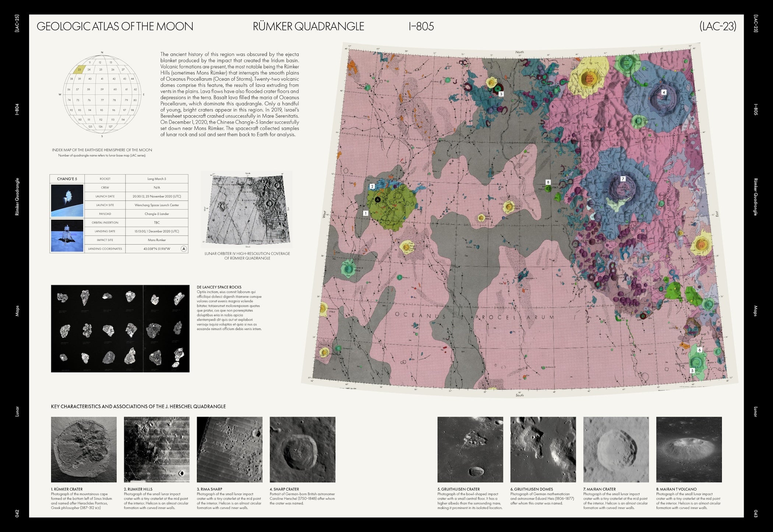Open the Sharp Crater photo thumbnail
This screenshot has width=773, height=532.
(x=302, y=449)
